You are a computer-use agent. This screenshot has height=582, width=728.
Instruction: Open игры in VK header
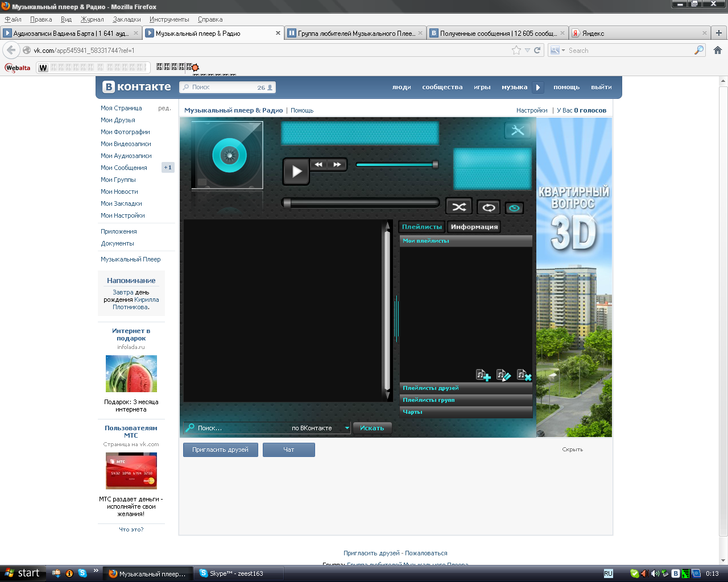point(482,87)
